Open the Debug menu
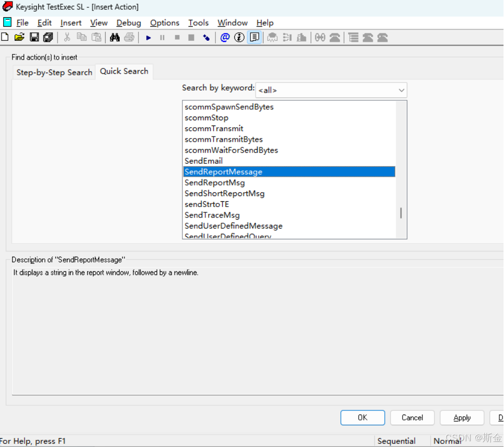Image resolution: width=504 pixels, height=447 pixels. 129,23
